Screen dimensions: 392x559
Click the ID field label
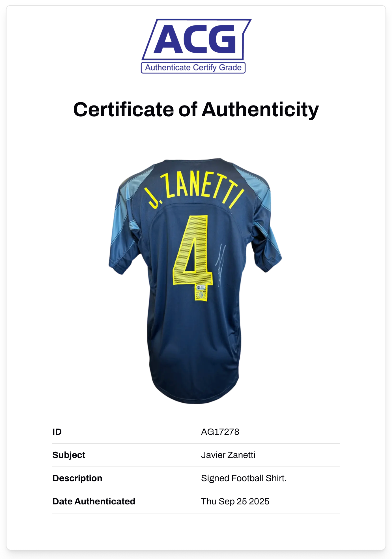[57, 432]
